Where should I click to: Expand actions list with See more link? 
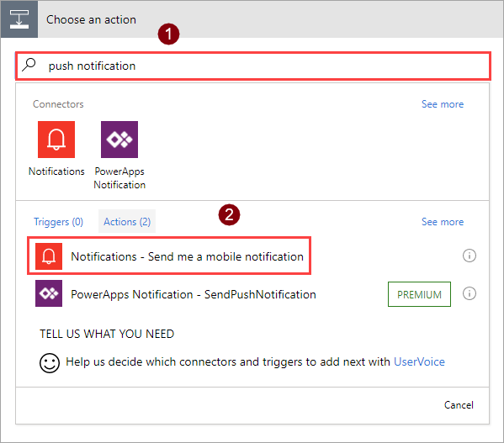(x=443, y=222)
